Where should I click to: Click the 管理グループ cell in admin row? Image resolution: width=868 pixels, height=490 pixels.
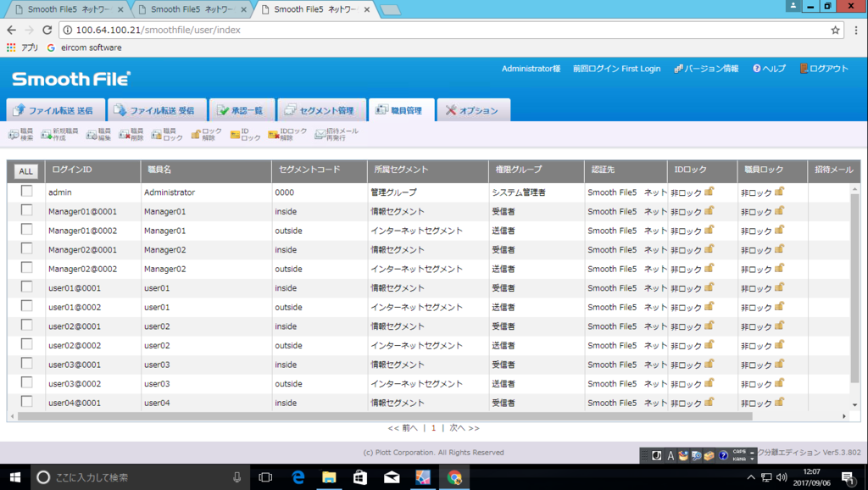(393, 192)
